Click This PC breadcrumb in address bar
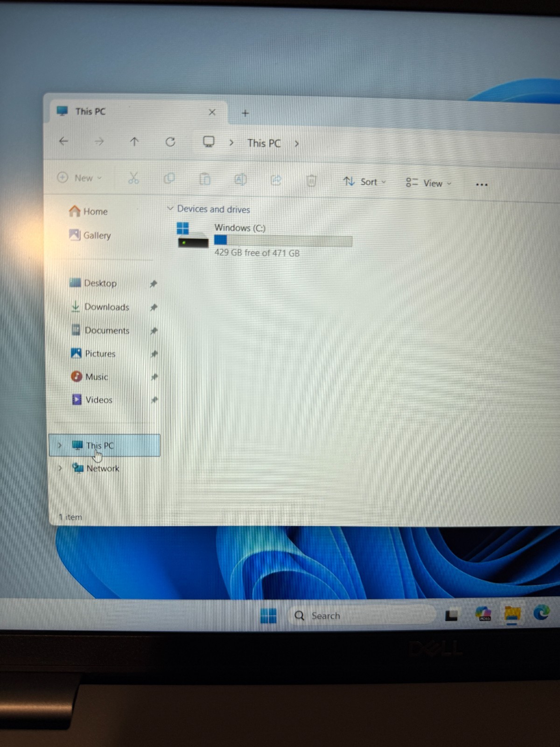560x747 pixels. [x=264, y=143]
